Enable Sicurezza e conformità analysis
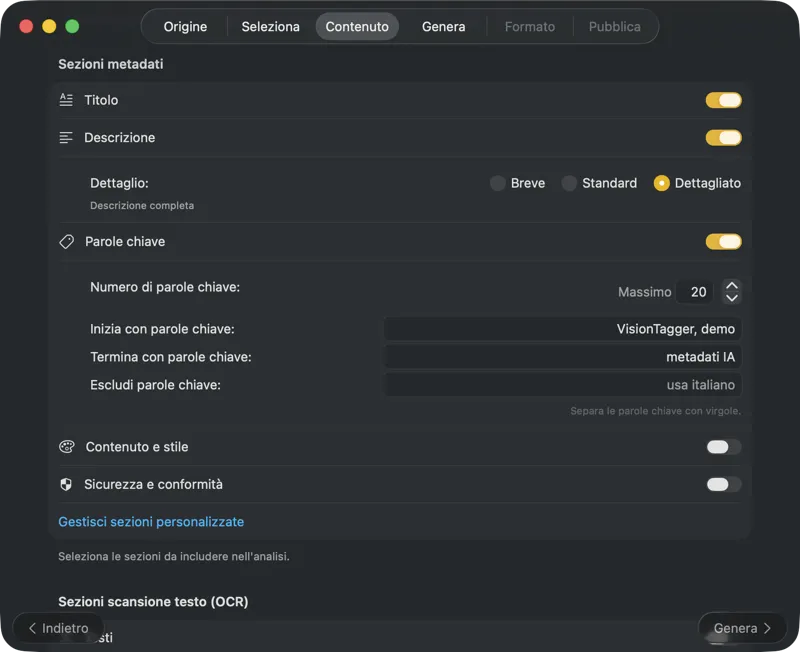The height and width of the screenshot is (652, 800). pos(722,484)
